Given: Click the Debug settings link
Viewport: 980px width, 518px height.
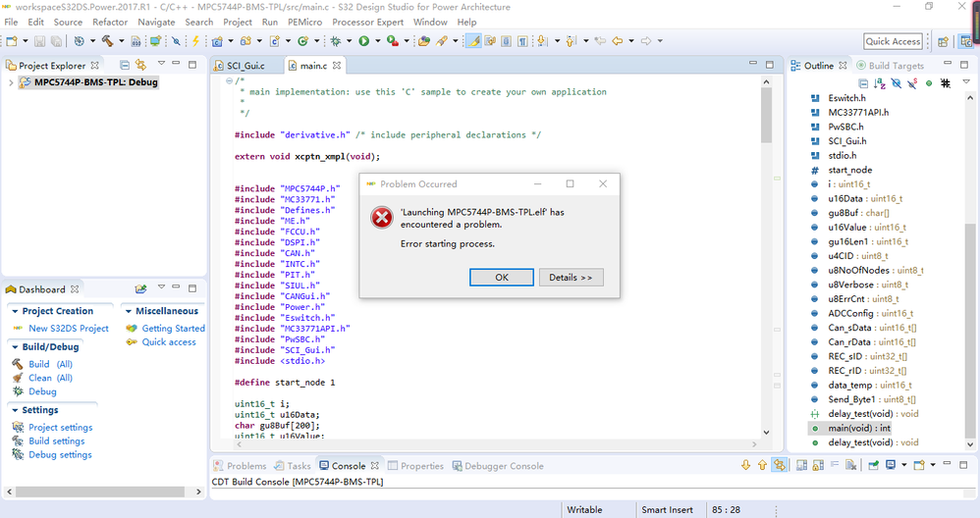Looking at the screenshot, I should click(x=60, y=454).
